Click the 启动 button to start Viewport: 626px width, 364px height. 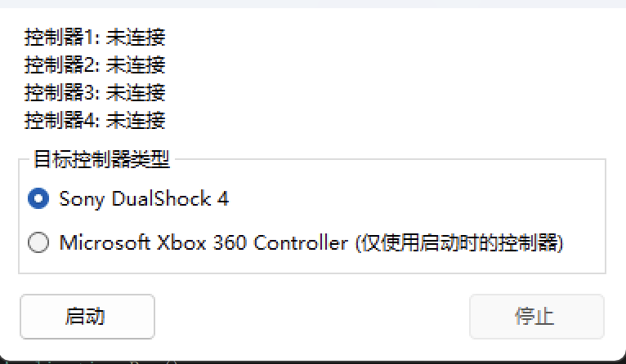coord(87,317)
